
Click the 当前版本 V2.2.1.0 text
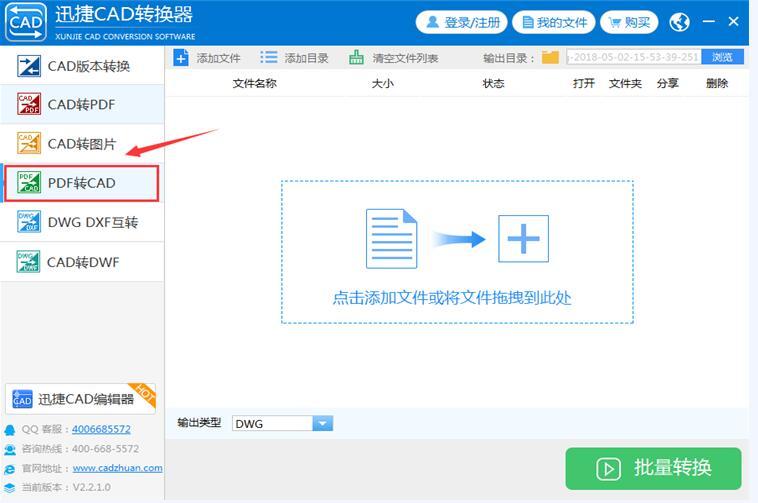[66, 487]
